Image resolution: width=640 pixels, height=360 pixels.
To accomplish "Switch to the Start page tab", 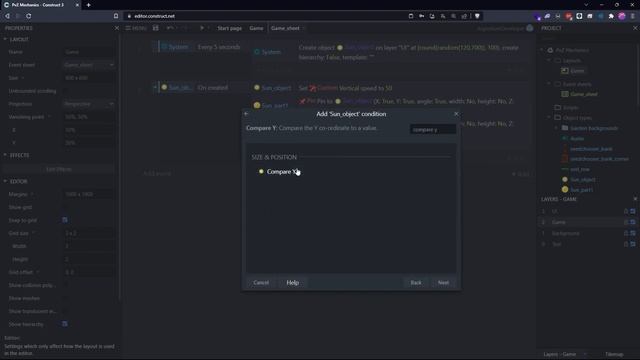I will click(229, 28).
